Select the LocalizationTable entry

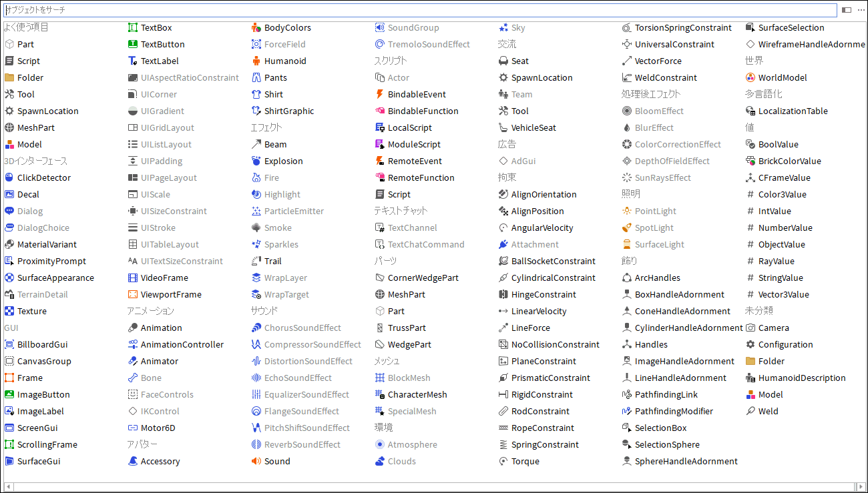[793, 111]
